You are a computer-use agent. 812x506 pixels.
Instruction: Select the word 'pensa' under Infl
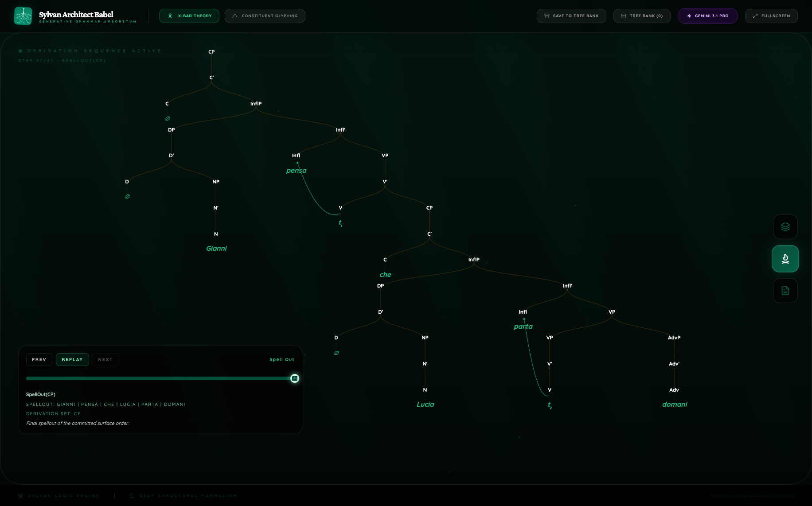[x=296, y=171]
